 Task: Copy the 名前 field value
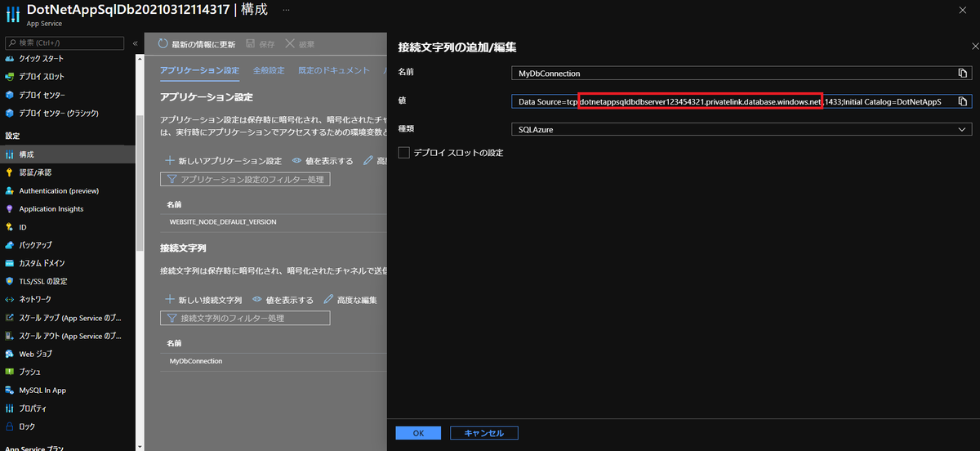tap(963, 74)
